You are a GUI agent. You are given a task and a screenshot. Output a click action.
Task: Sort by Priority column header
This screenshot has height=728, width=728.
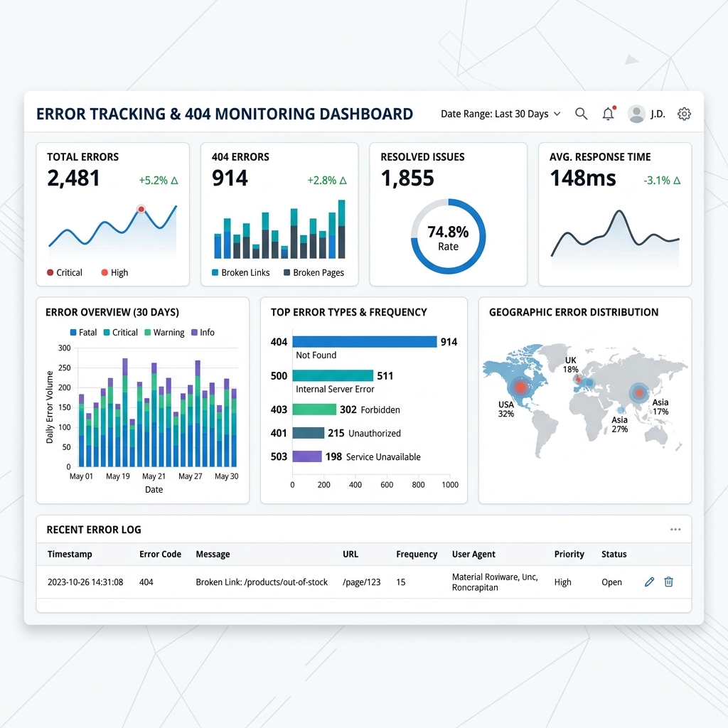[569, 554]
